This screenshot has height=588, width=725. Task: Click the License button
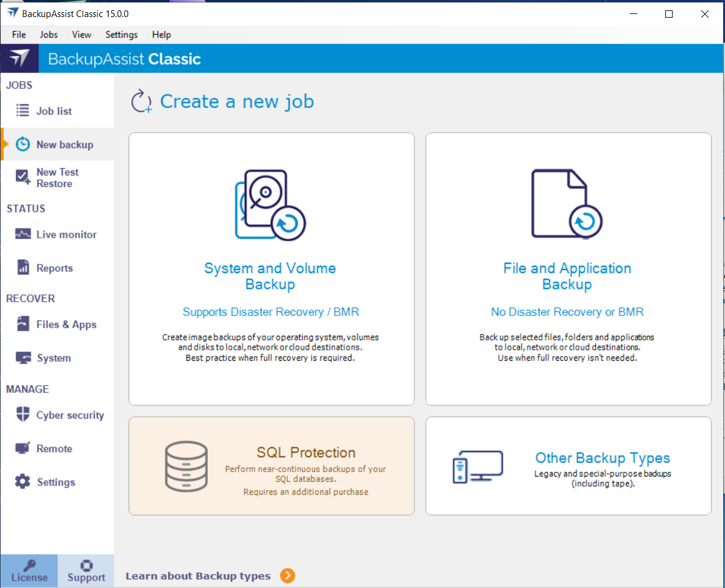(x=29, y=572)
